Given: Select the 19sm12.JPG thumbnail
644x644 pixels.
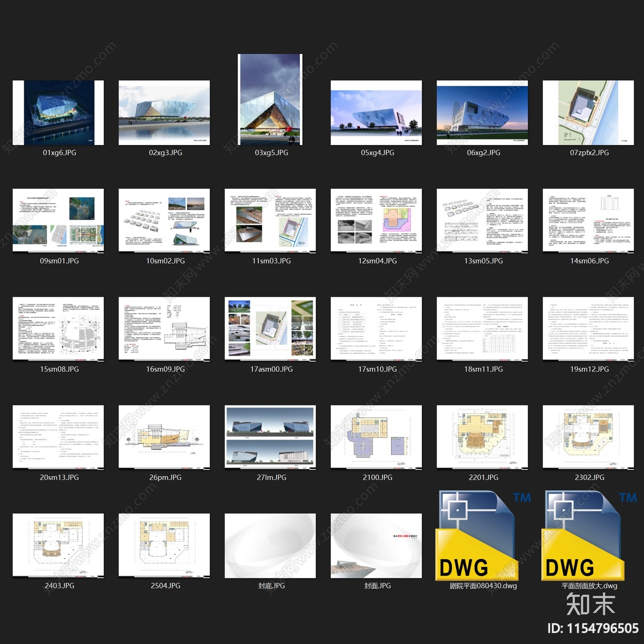Looking at the screenshot, I should [588, 329].
